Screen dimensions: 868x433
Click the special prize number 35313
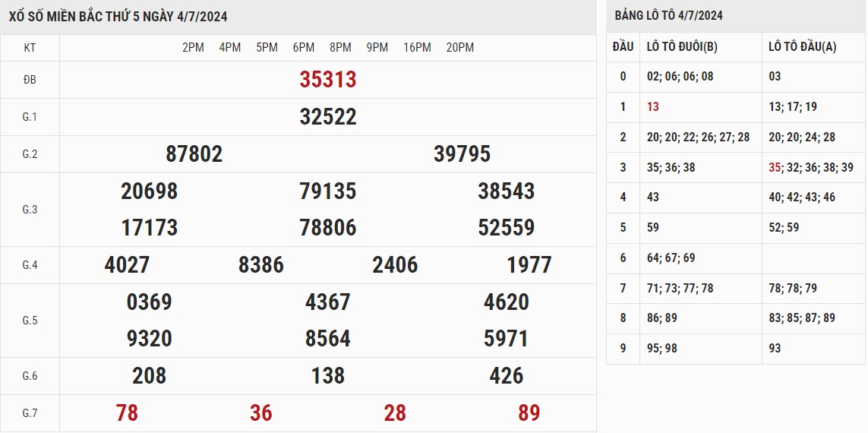328,80
